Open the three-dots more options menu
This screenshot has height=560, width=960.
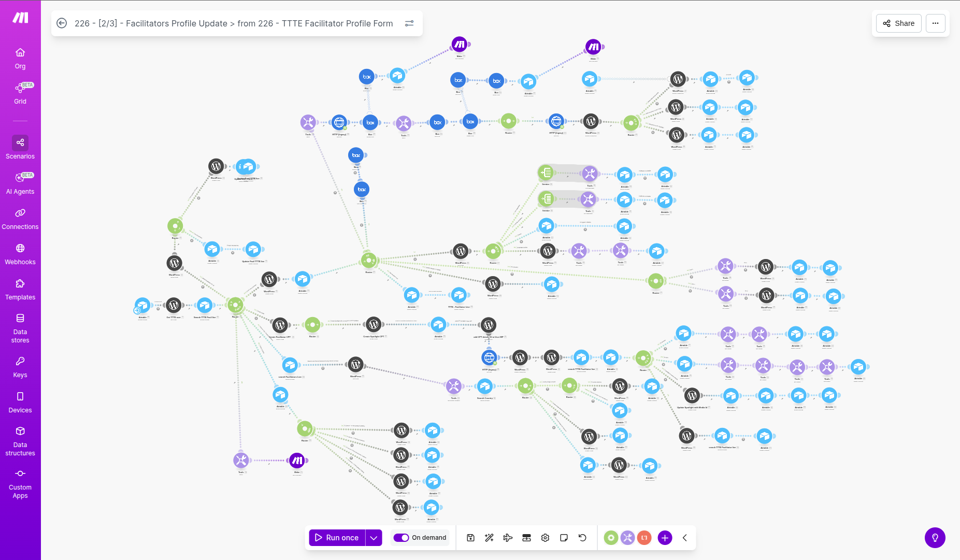click(x=935, y=23)
